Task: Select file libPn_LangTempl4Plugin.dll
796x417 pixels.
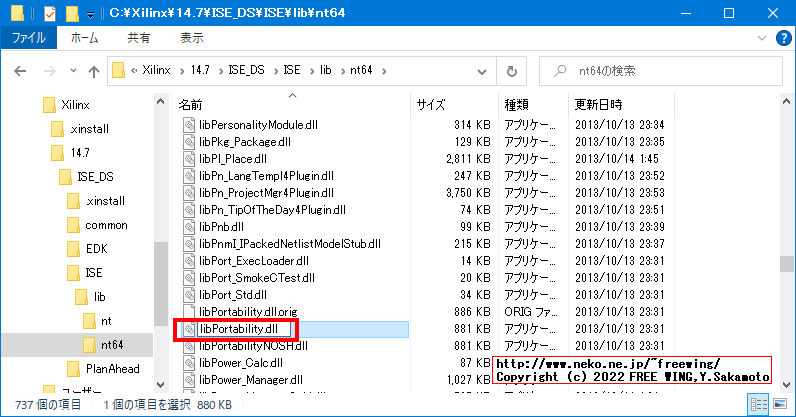Action: [x=266, y=176]
